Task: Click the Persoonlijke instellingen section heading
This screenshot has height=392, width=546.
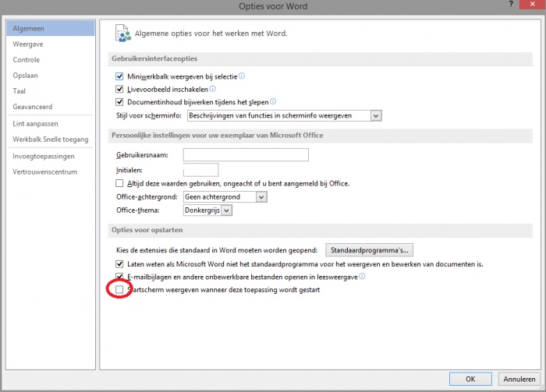Action: [218, 136]
